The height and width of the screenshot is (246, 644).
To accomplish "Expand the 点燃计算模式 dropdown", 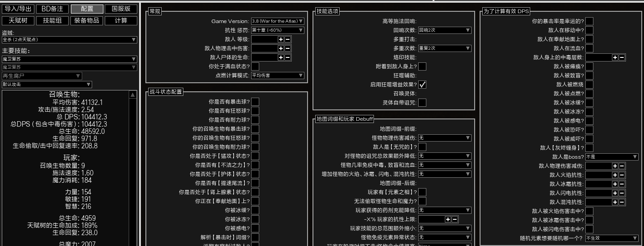I will pyautogui.click(x=277, y=76).
